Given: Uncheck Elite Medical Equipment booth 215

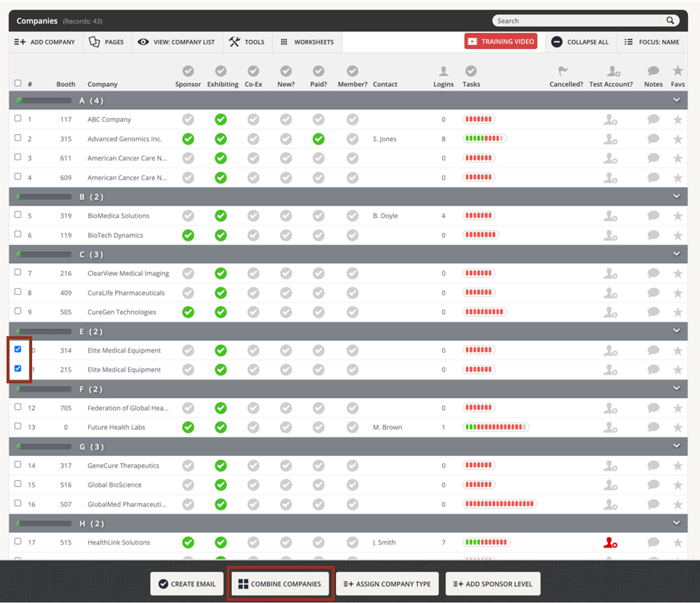Looking at the screenshot, I should tap(18, 368).
